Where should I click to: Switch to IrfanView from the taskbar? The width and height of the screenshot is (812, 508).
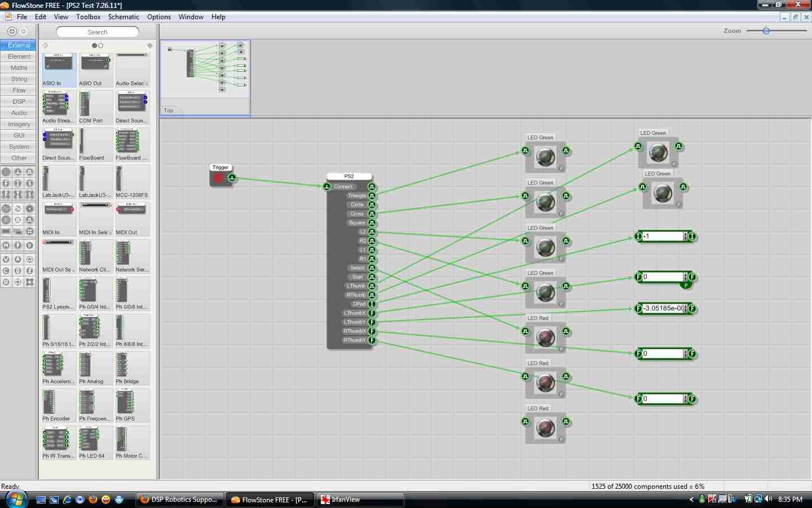pos(360,500)
